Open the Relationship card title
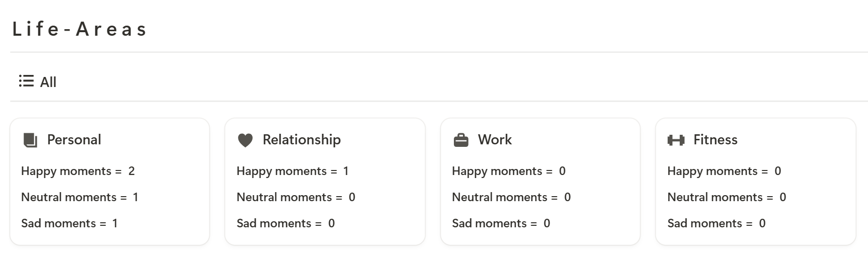This screenshot has width=868, height=259. [x=301, y=140]
